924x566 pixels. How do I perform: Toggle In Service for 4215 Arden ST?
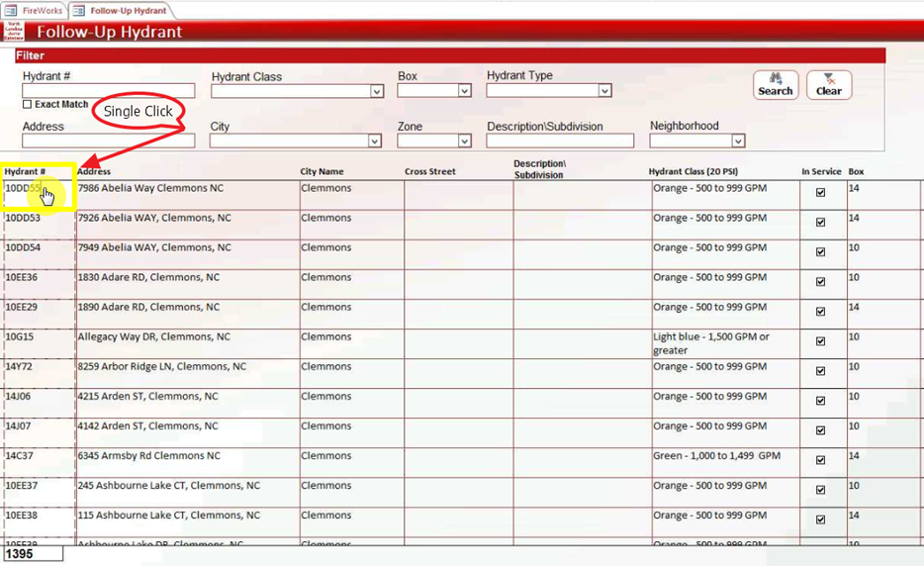[820, 401]
